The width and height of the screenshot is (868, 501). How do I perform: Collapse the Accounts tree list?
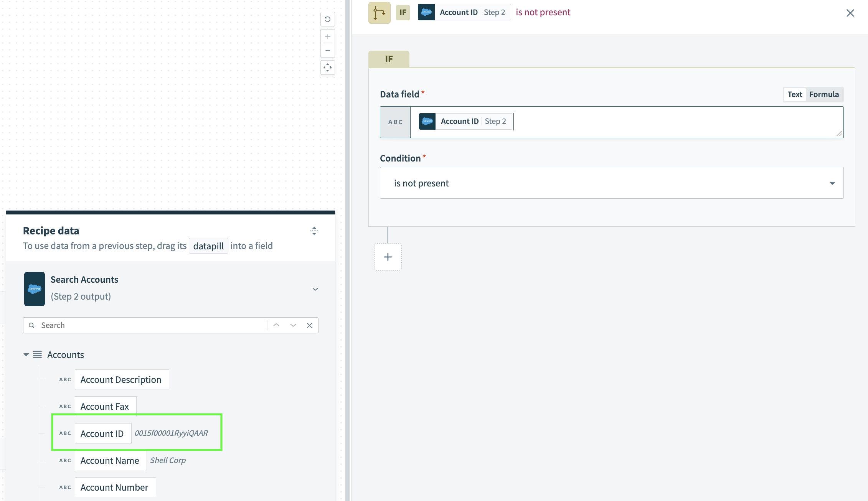point(26,355)
